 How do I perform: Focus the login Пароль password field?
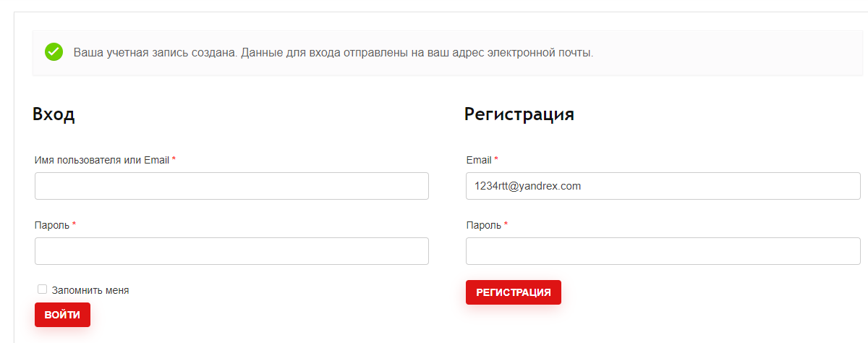click(231, 251)
